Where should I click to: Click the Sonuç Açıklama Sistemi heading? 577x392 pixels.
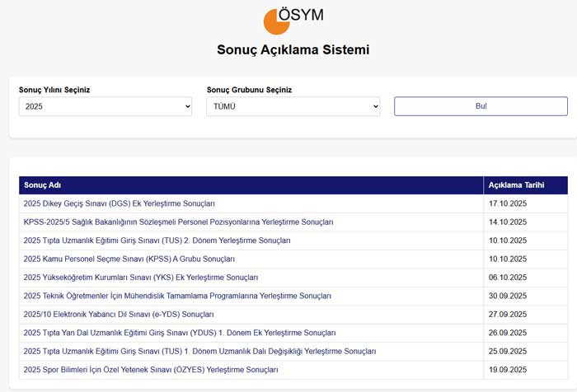click(x=293, y=49)
